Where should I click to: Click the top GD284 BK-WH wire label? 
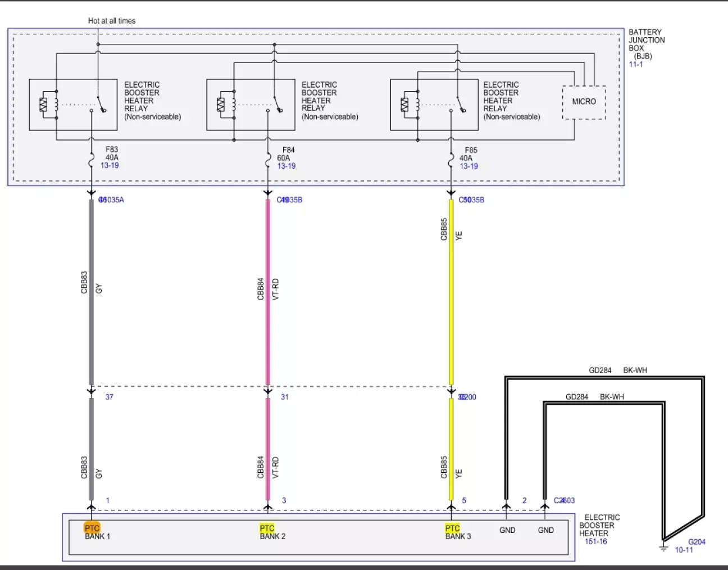point(618,370)
